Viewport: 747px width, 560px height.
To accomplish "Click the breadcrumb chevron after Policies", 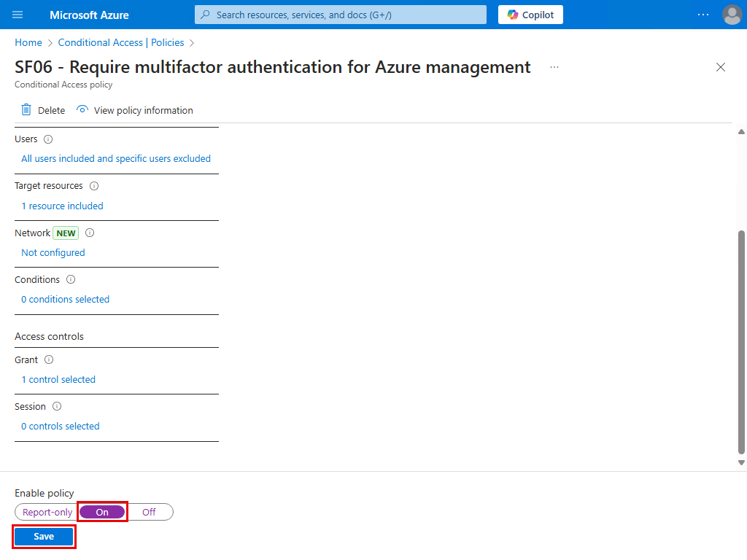I will (192, 43).
